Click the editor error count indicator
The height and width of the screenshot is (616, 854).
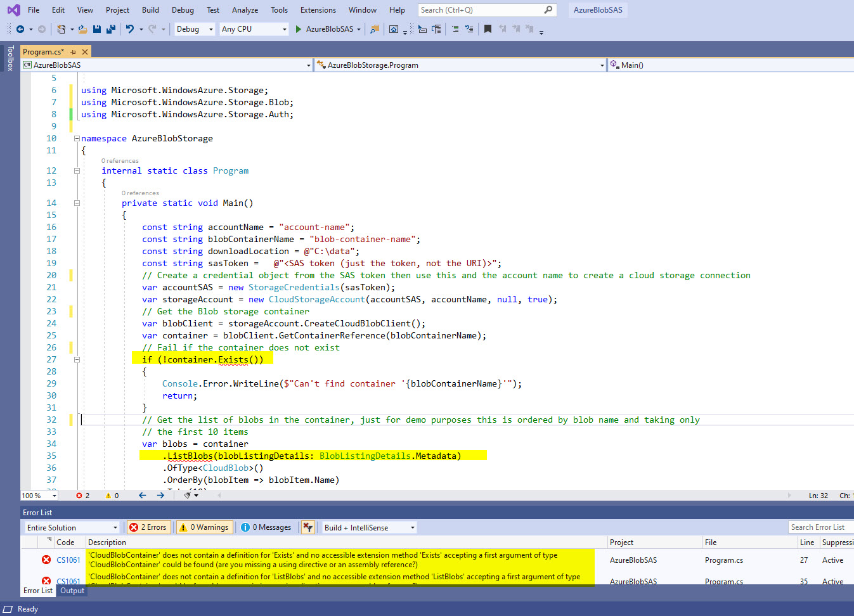point(83,496)
